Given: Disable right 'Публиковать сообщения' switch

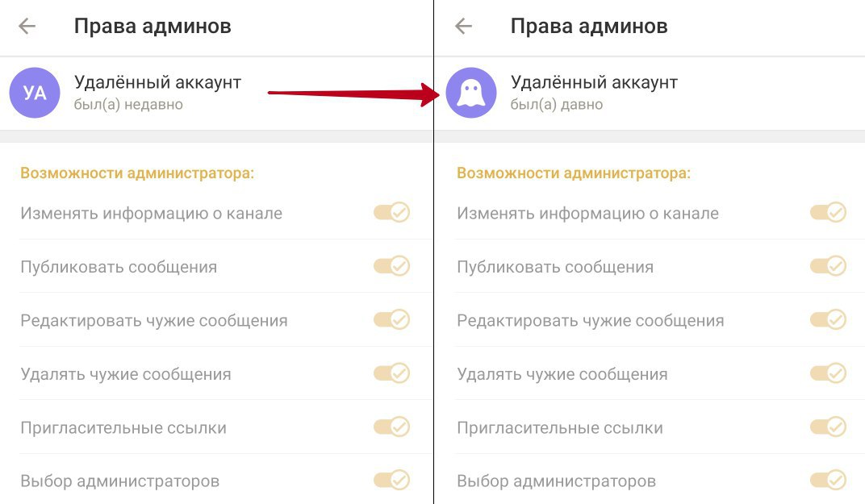Looking at the screenshot, I should coord(828,266).
